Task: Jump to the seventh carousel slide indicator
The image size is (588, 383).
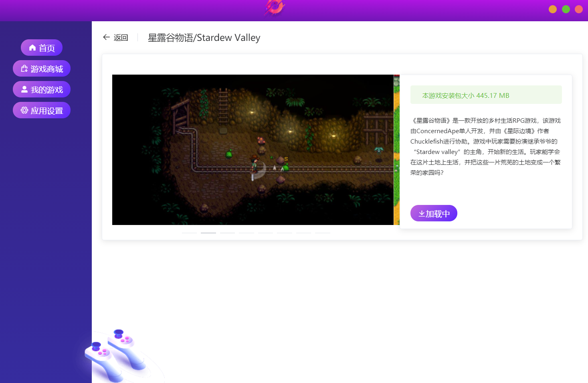Action: (x=303, y=233)
